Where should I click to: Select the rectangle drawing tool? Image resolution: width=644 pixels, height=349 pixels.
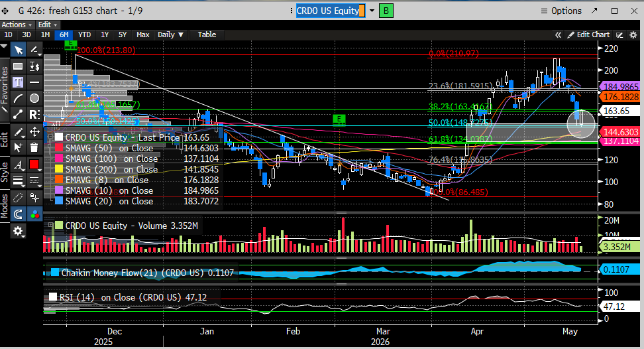coord(18,66)
